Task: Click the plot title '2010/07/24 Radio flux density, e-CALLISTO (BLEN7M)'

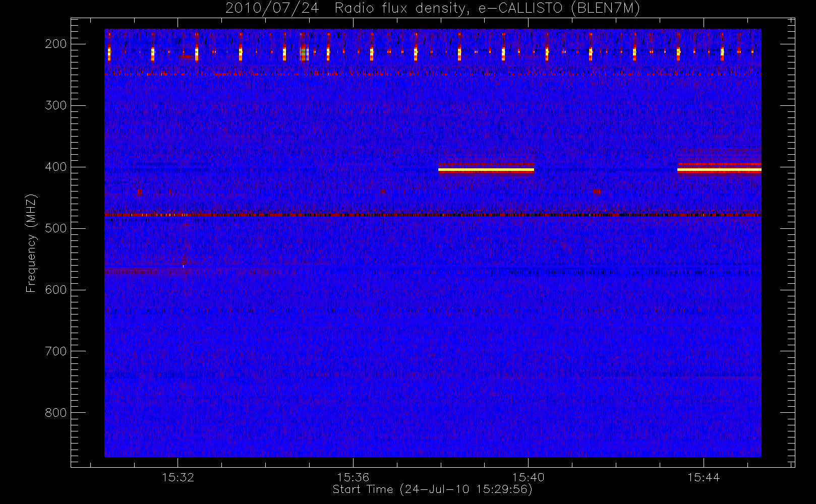Action: coord(433,9)
